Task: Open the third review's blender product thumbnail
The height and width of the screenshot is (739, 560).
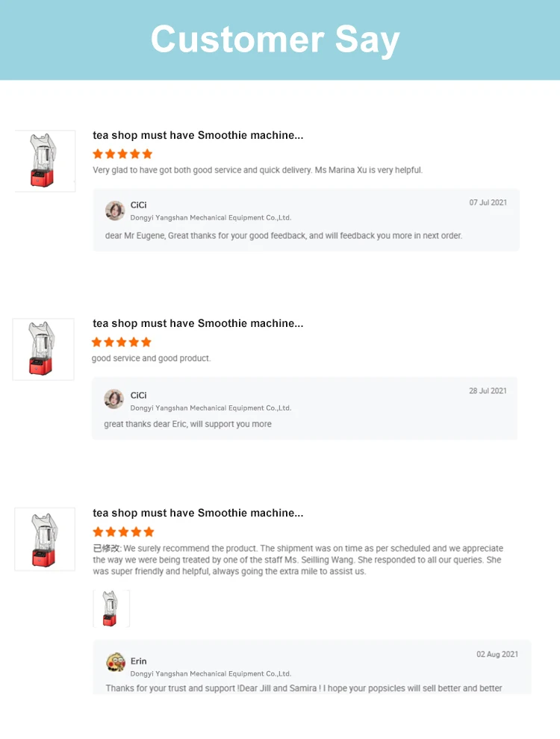Action: [x=45, y=539]
